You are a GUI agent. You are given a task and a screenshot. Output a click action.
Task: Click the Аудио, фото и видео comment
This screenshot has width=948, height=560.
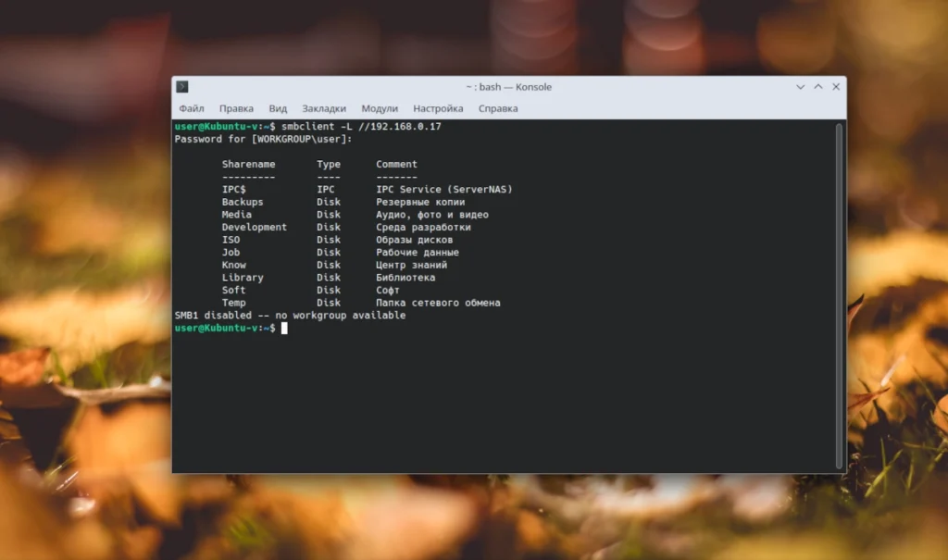[x=432, y=215]
